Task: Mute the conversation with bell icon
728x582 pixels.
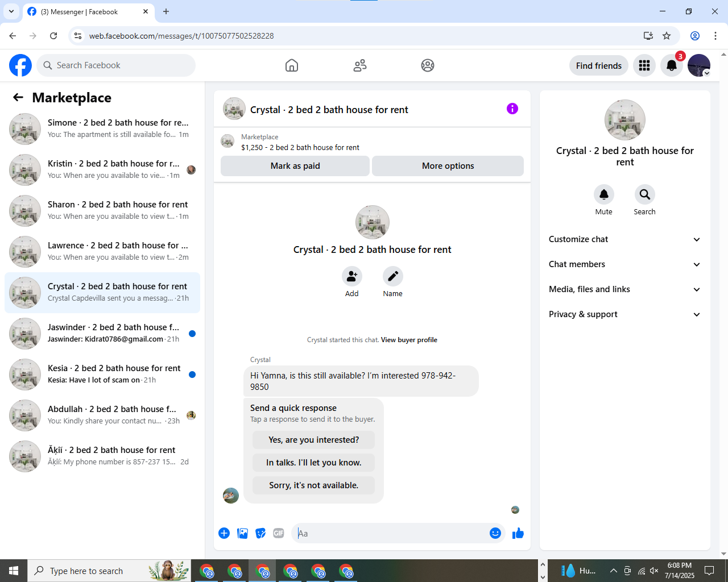Action: 604,194
